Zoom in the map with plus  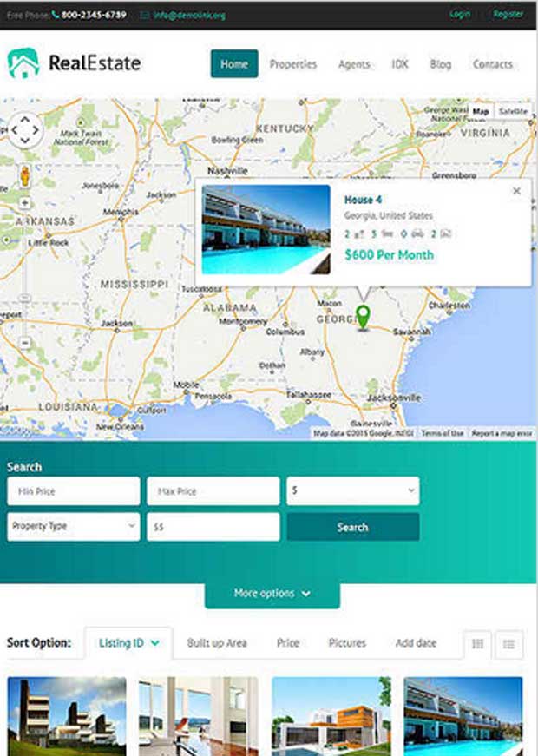(x=25, y=203)
